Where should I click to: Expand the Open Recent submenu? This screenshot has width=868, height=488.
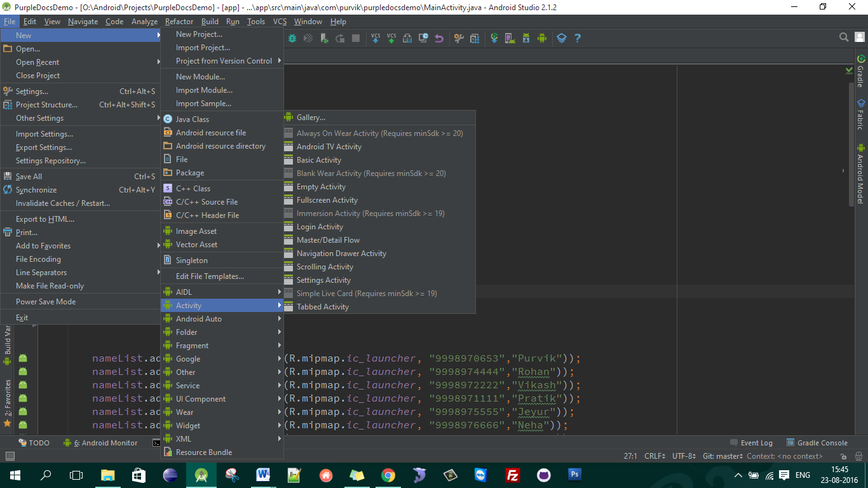coord(80,62)
